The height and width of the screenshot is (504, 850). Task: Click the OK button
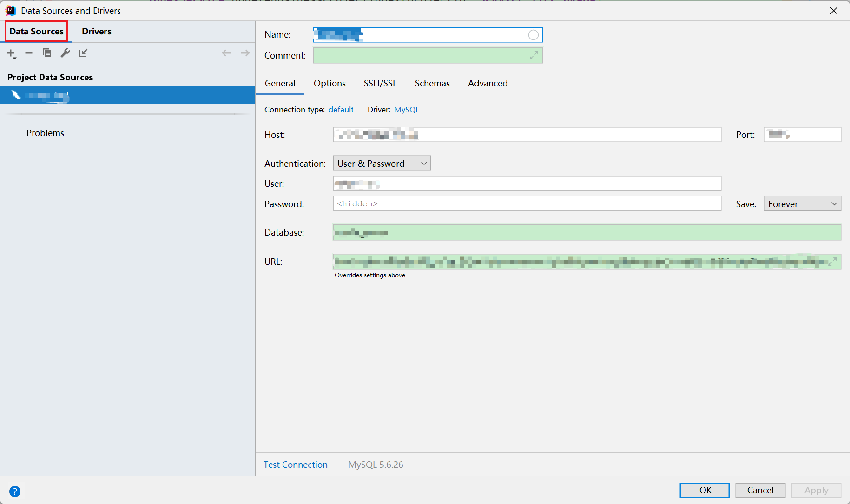(x=705, y=490)
